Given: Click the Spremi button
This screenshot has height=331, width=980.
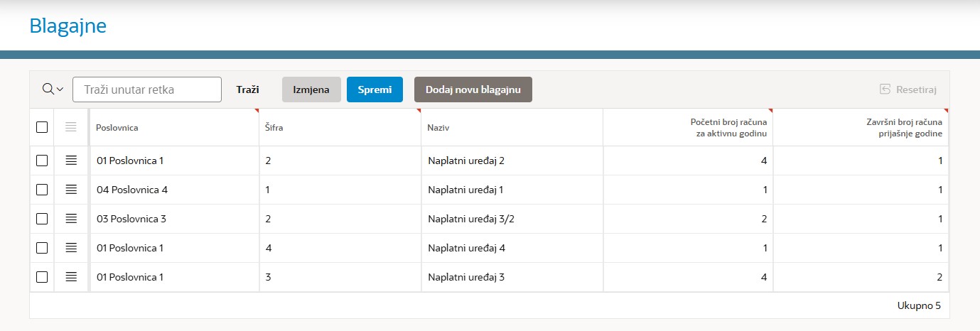Looking at the screenshot, I should pos(375,89).
